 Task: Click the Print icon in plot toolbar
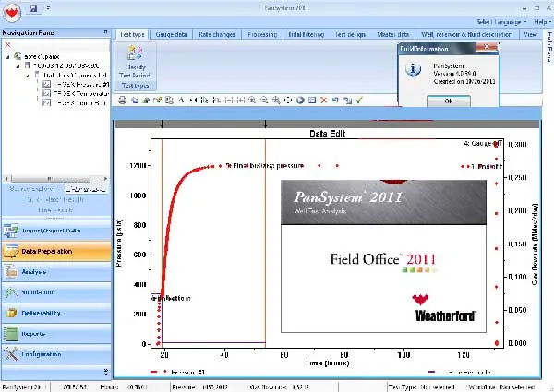(122, 101)
